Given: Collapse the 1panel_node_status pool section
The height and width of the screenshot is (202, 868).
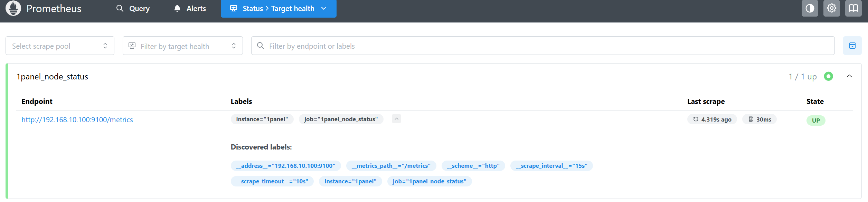Looking at the screenshot, I should (x=849, y=76).
